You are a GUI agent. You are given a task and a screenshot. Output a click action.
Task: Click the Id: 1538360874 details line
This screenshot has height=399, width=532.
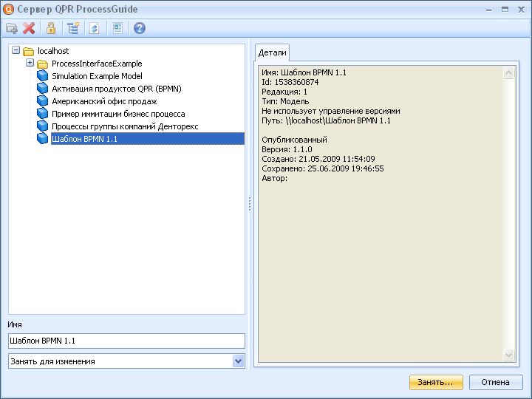290,82
